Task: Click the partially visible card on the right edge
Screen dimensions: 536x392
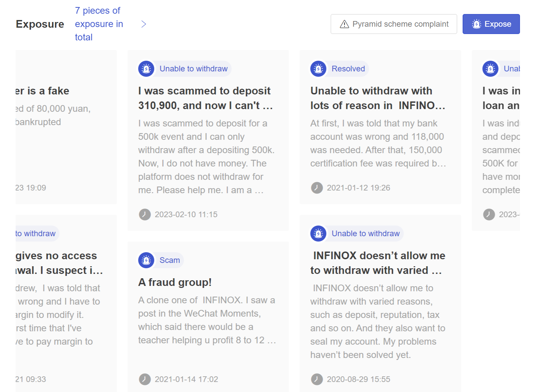Action: pyautogui.click(x=496, y=140)
